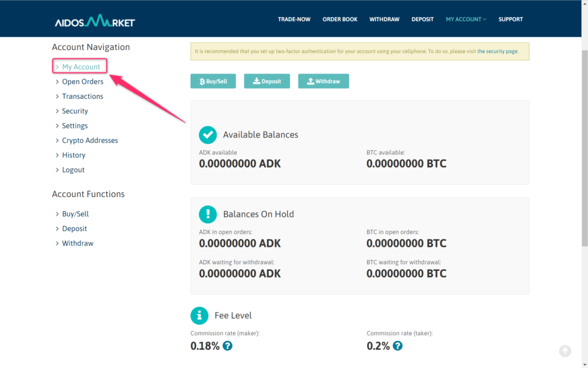This screenshot has height=368, width=588.
Task: Click Logout in the sidebar
Action: click(x=73, y=171)
